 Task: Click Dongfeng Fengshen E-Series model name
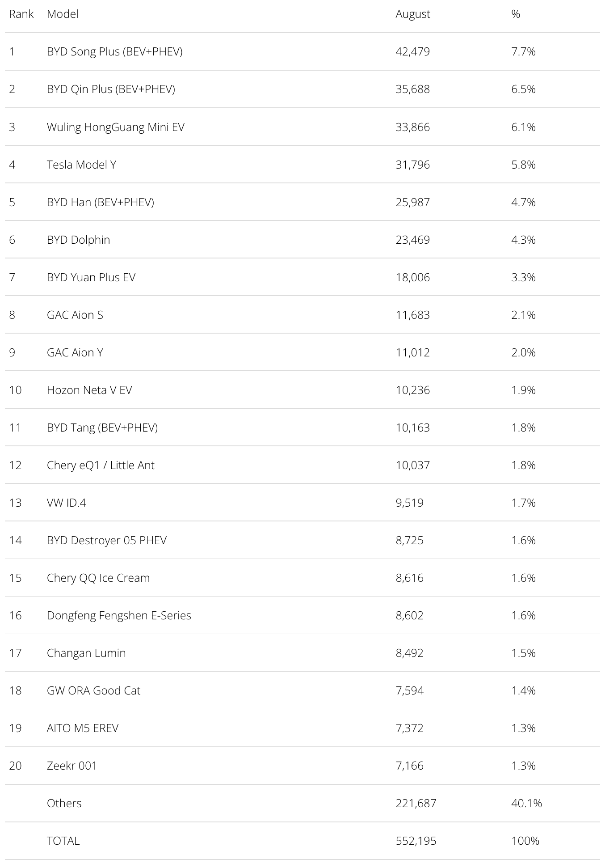(x=119, y=615)
